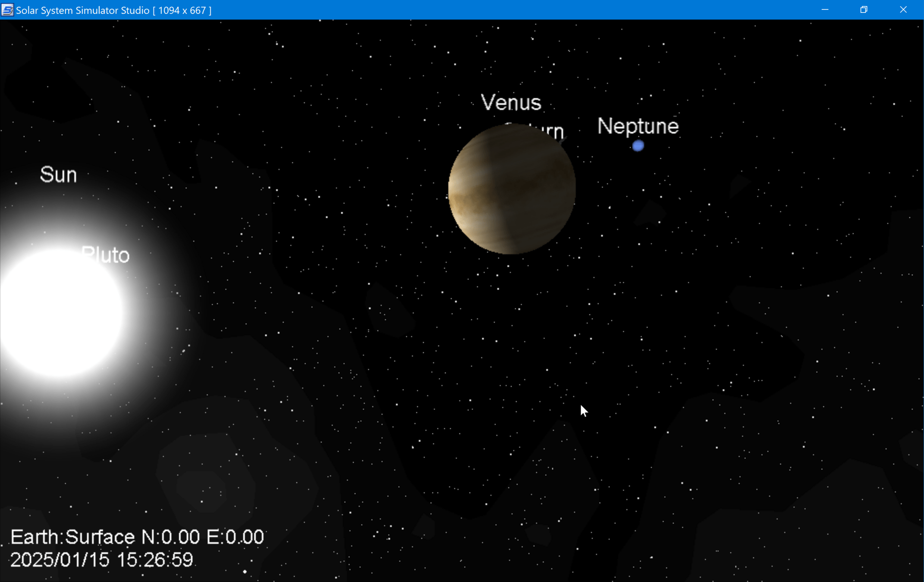
Task: Restore down the simulator window
Action: (864, 10)
